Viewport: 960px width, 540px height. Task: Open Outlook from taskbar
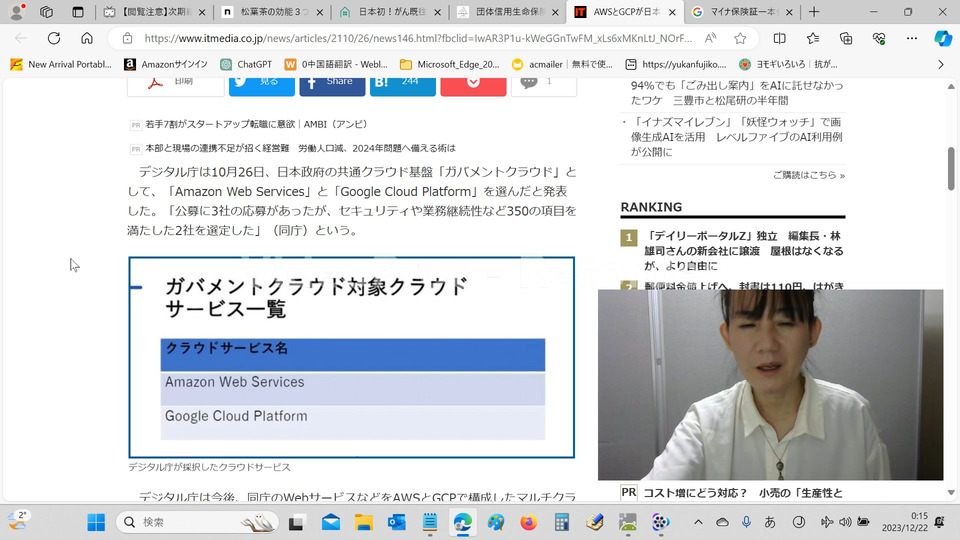click(397, 522)
